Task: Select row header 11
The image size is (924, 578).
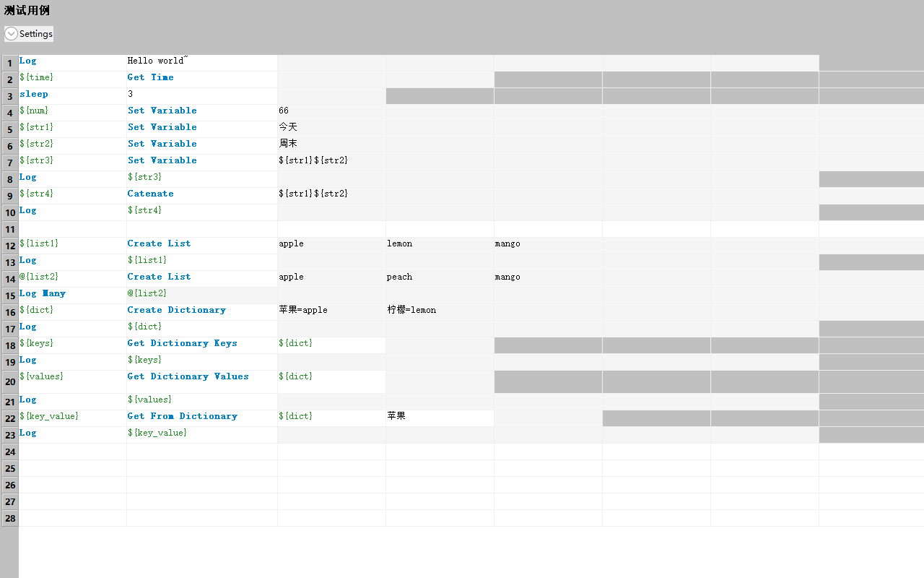Action: click(x=10, y=230)
